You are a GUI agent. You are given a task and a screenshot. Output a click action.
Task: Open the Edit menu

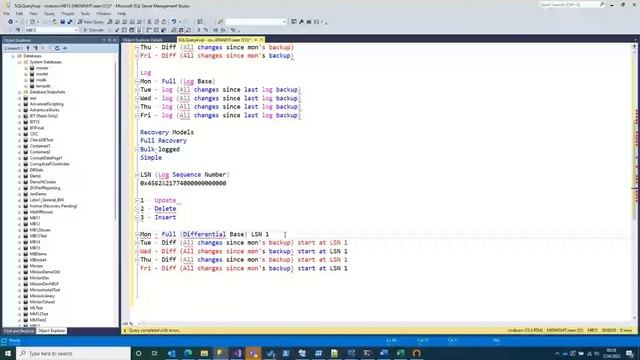point(19,13)
